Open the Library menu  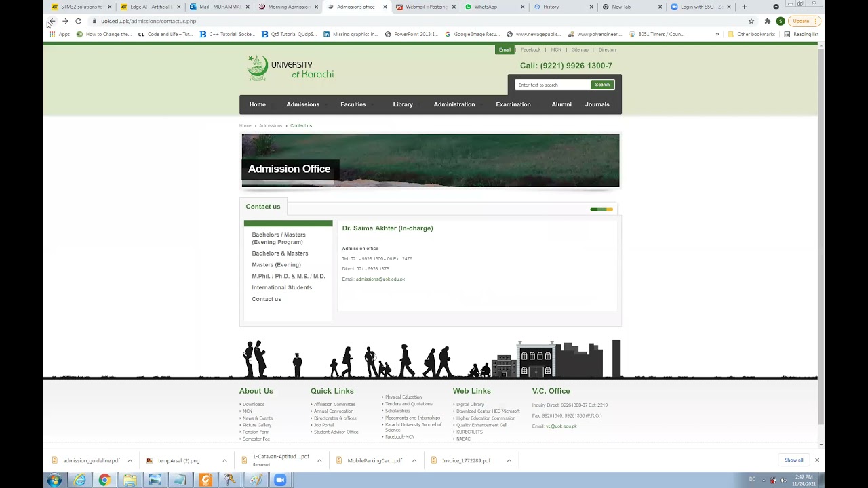[403, 104]
